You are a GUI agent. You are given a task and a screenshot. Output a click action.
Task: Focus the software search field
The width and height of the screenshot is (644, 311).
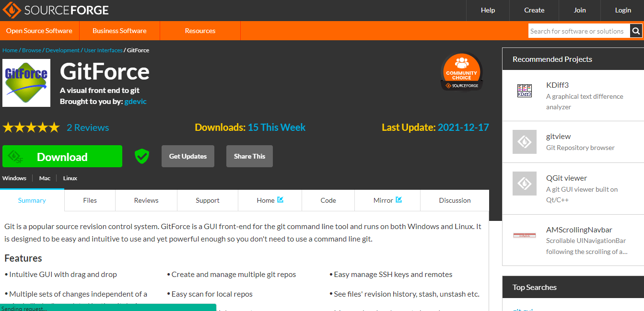[x=579, y=31]
